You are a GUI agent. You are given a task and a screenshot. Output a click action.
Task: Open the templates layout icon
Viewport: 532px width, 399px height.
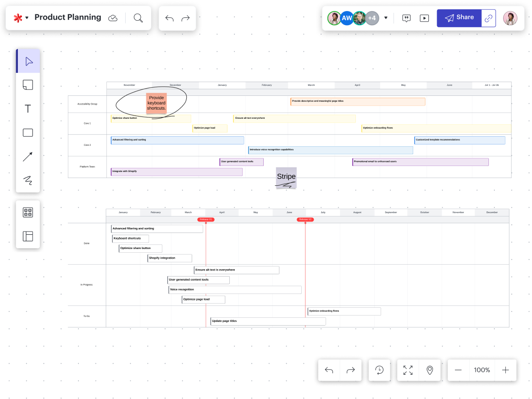(x=28, y=236)
